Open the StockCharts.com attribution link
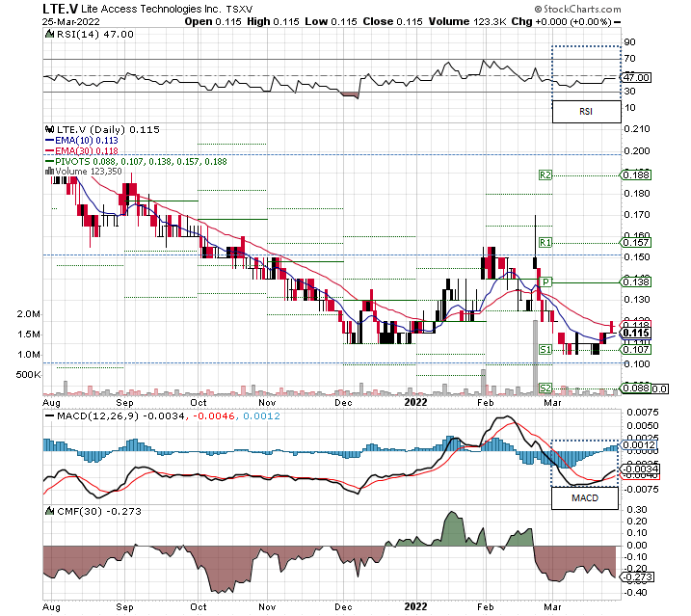 point(577,9)
